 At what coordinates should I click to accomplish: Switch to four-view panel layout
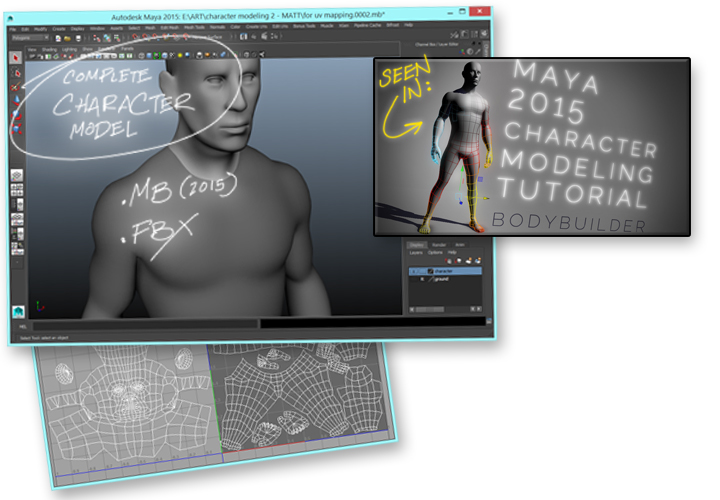coord(17,189)
